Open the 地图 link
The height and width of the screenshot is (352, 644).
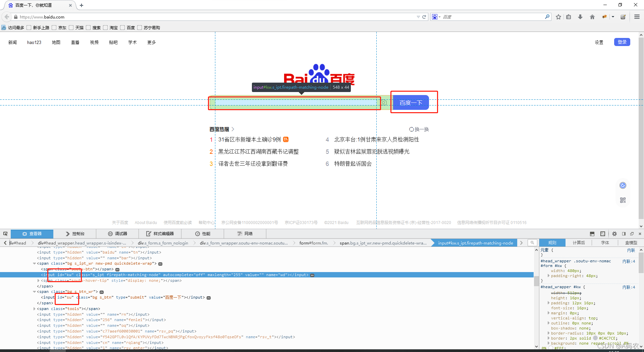pos(56,42)
